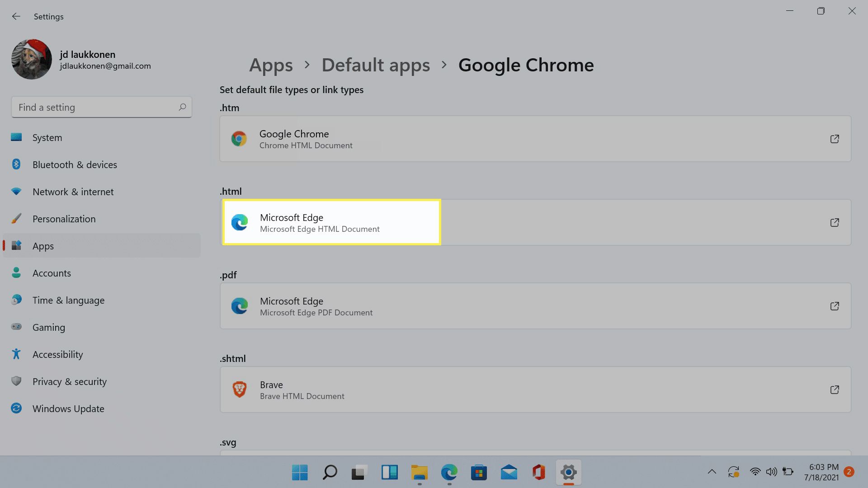Change .html default from Microsoft Edge
Viewport: 868px width, 488px height.
(535, 222)
